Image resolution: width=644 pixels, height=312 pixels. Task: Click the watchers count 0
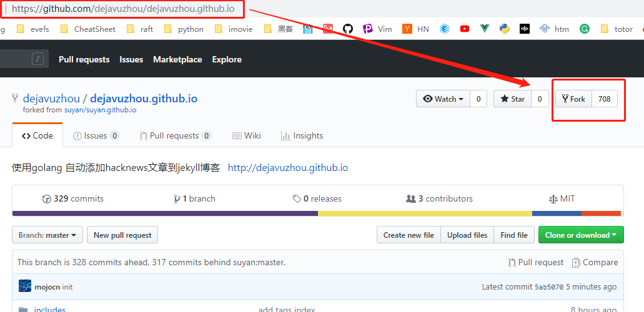pyautogui.click(x=478, y=99)
